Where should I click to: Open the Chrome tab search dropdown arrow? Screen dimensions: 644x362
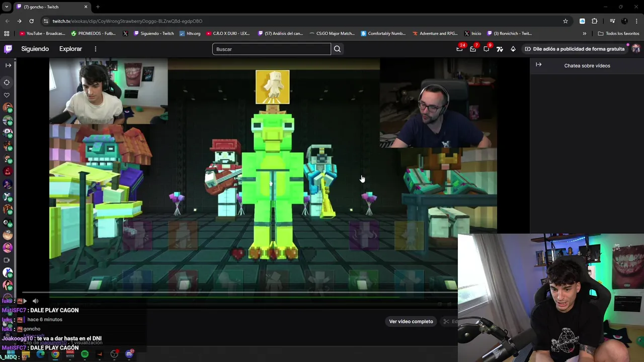[x=7, y=7]
